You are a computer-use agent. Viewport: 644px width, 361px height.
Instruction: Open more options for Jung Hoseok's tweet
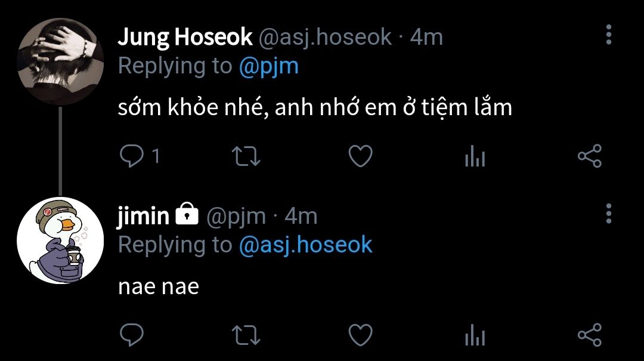pyautogui.click(x=608, y=35)
